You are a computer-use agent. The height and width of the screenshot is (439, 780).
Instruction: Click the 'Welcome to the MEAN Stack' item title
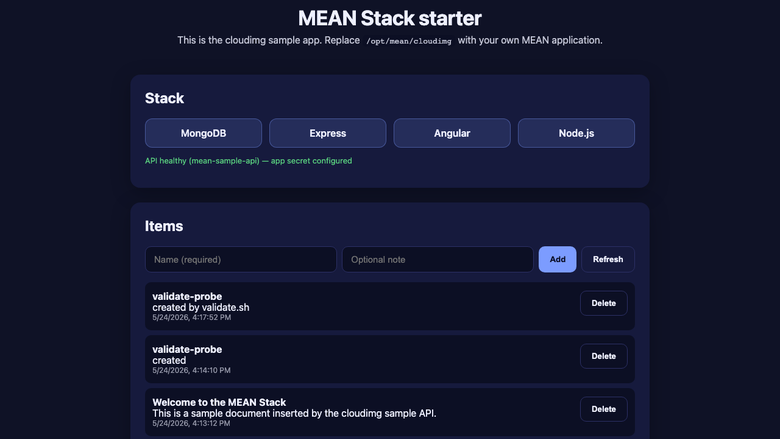tap(219, 402)
